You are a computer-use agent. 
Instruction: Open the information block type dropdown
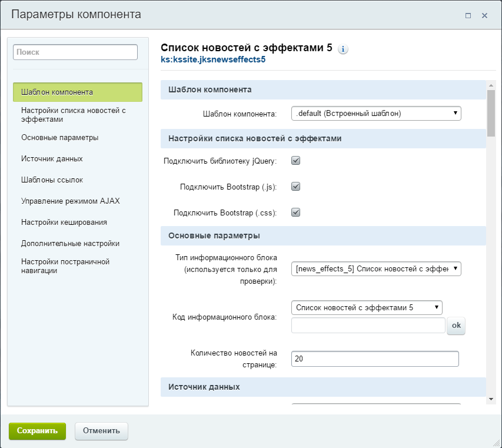[x=376, y=268]
